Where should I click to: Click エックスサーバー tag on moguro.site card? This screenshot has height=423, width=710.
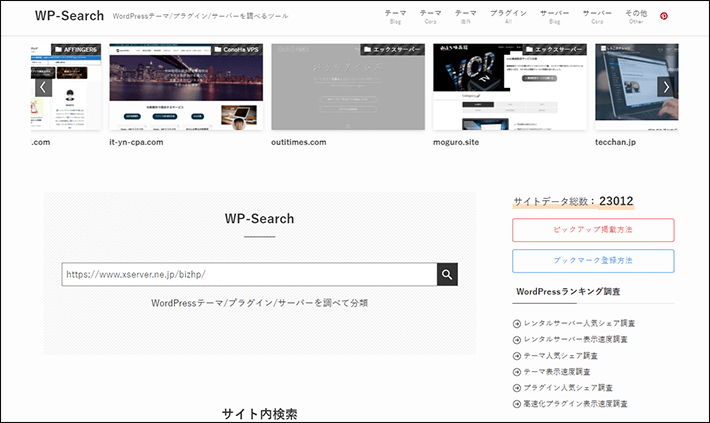click(555, 49)
